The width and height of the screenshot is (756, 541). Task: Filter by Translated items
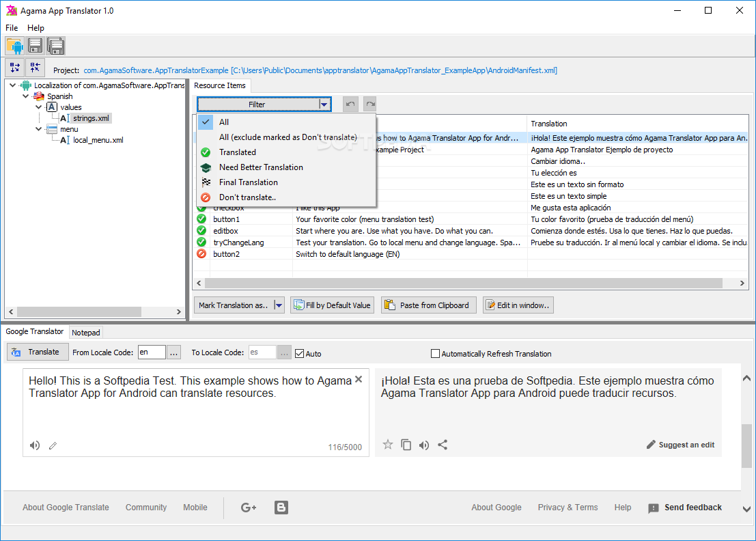click(x=286, y=152)
